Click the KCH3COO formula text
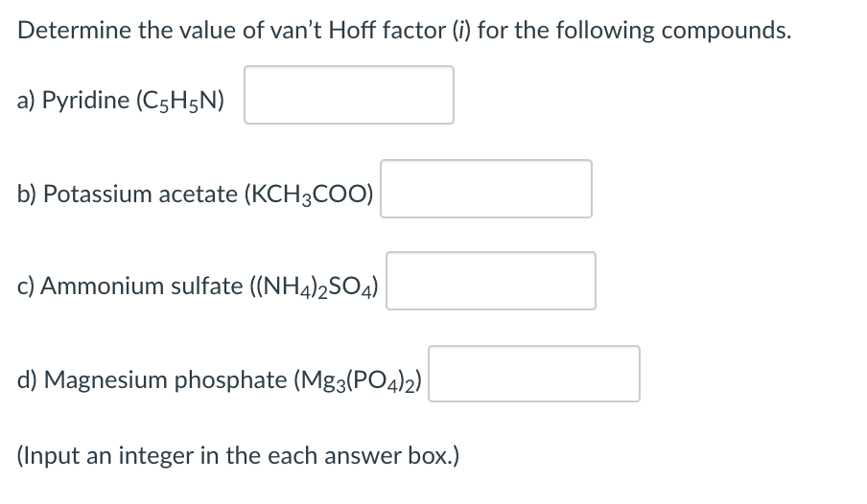867x504 pixels. click(x=309, y=195)
